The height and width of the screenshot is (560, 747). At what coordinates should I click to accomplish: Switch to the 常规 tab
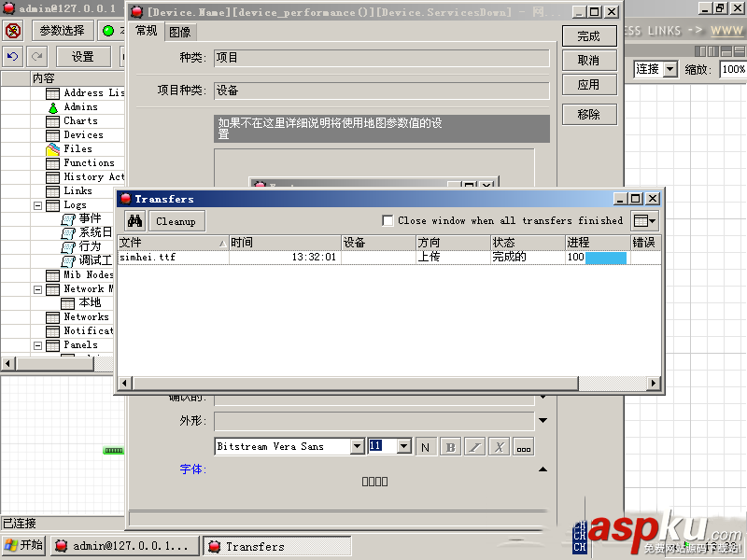[x=147, y=31]
